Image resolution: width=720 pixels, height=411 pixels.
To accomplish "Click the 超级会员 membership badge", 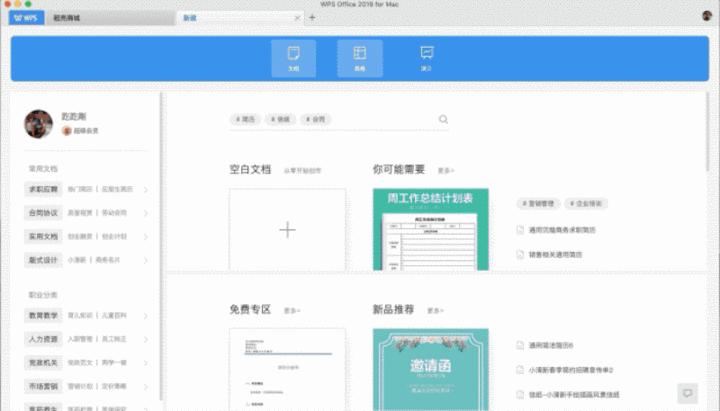I will pyautogui.click(x=80, y=131).
